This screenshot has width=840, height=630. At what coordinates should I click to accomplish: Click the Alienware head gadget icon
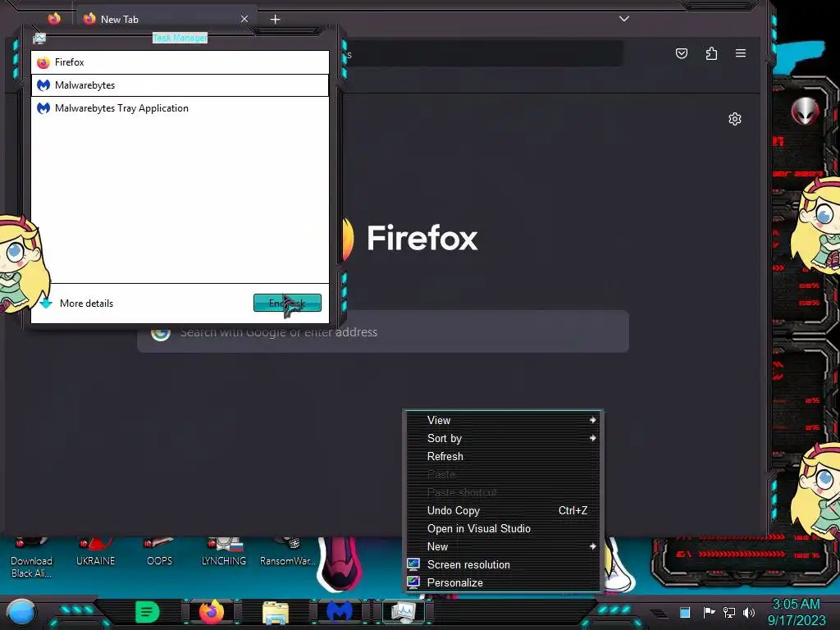click(806, 112)
